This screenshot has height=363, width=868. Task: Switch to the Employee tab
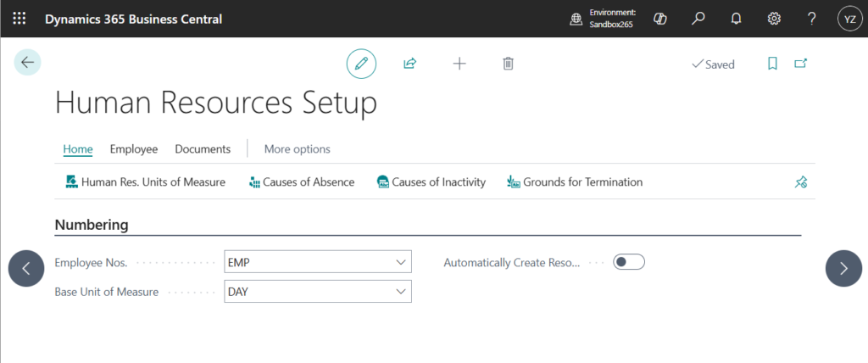[x=134, y=149]
